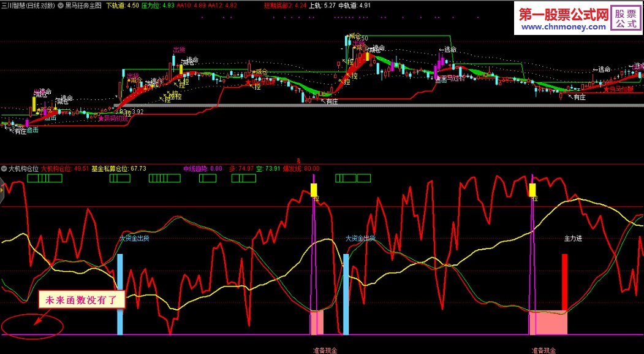Select the 大机构仓位 indicator name in sub panel
The height and width of the screenshot is (354, 644).
[24, 169]
